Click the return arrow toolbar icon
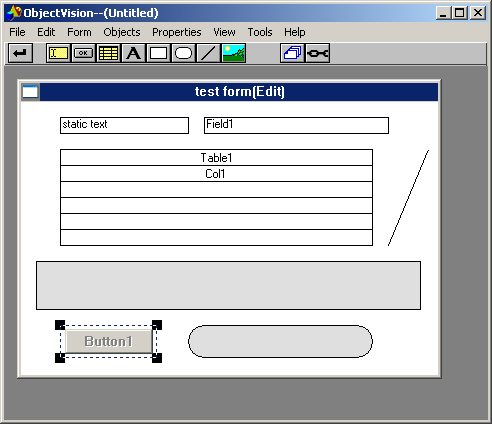The width and height of the screenshot is (492, 424). pyautogui.click(x=20, y=53)
